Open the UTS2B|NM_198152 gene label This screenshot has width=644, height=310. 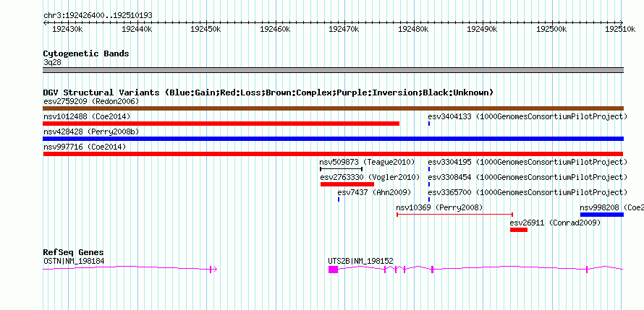[360, 261]
